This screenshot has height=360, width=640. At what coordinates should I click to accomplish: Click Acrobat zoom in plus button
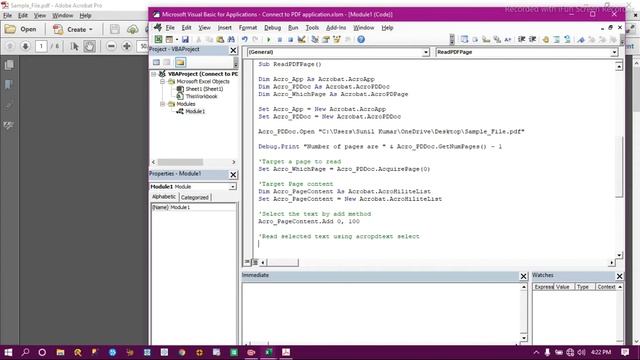[x=127, y=46]
